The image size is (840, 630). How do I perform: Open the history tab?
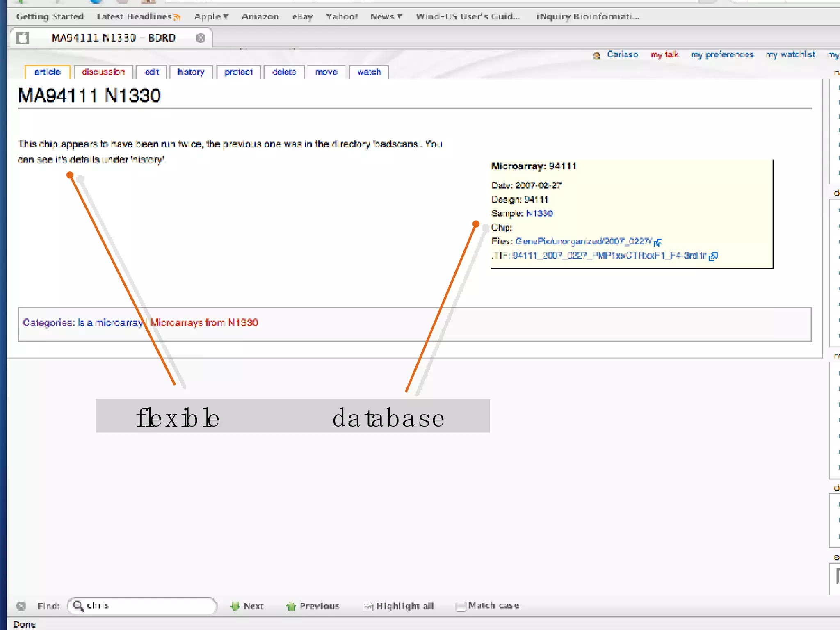coord(191,72)
